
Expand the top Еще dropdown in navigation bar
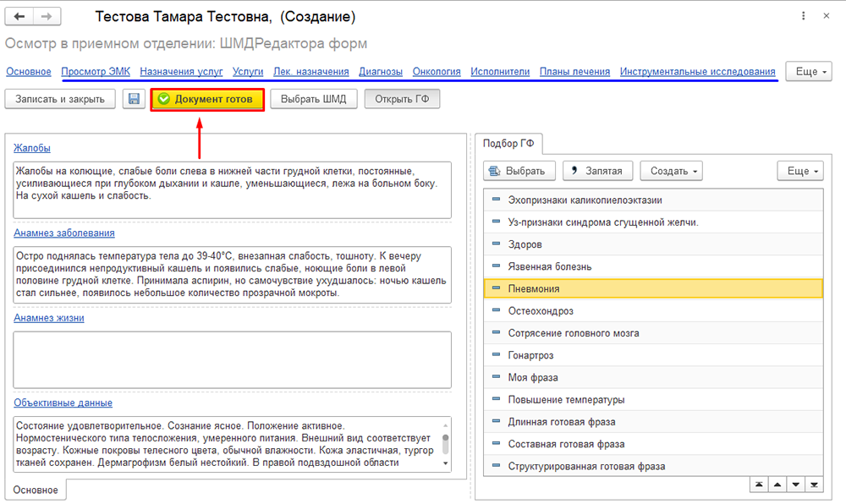(809, 71)
